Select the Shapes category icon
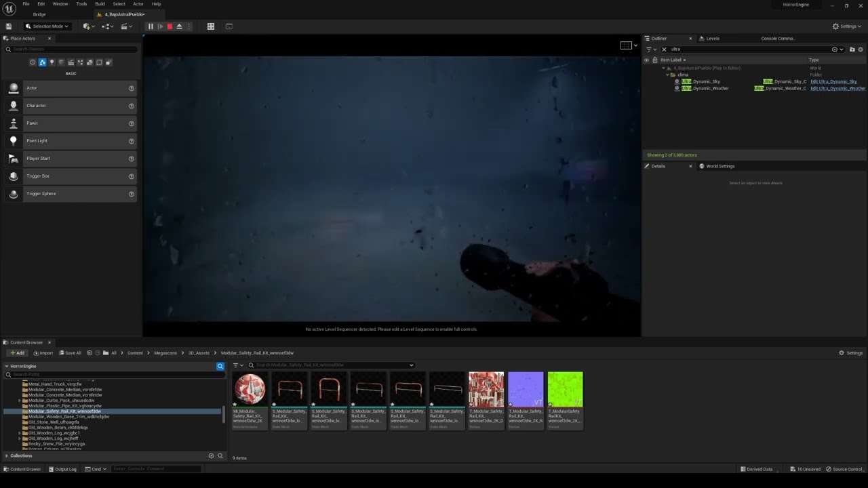This screenshot has width=868, height=488. tap(61, 62)
